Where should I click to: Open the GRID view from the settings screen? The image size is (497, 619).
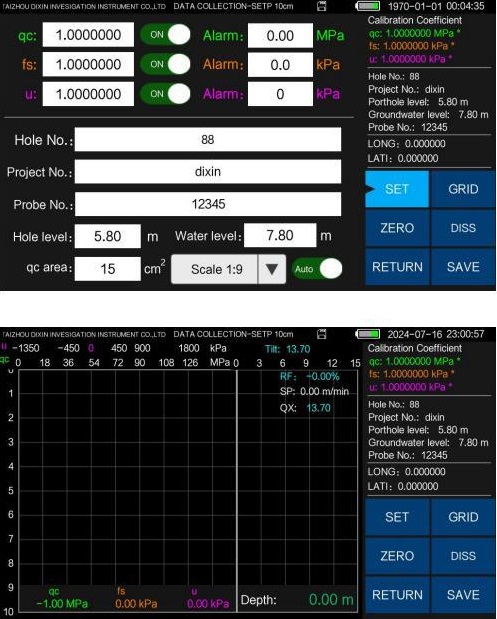coord(463,189)
